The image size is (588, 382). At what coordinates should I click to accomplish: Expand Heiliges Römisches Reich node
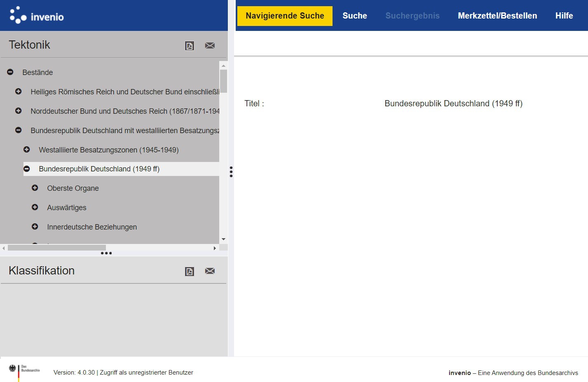tap(19, 91)
